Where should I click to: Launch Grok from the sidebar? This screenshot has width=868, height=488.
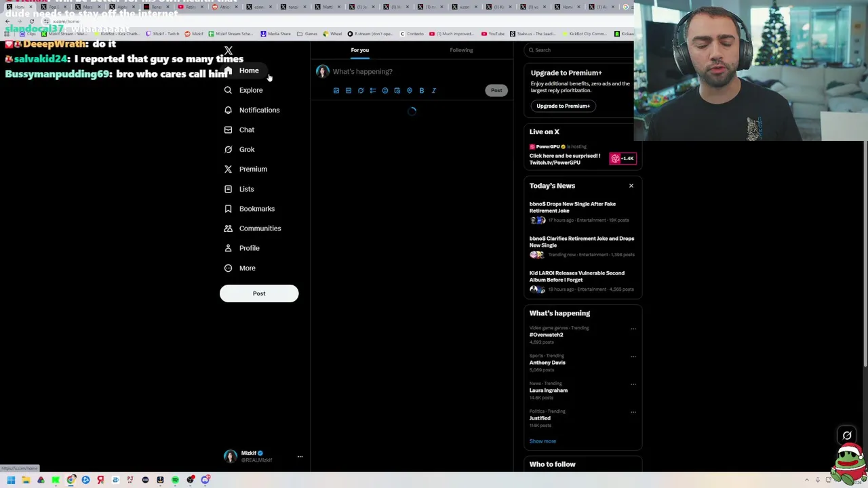click(x=239, y=149)
